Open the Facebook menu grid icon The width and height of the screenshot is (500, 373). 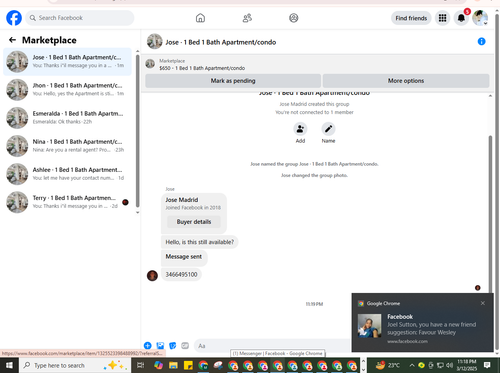point(442,18)
